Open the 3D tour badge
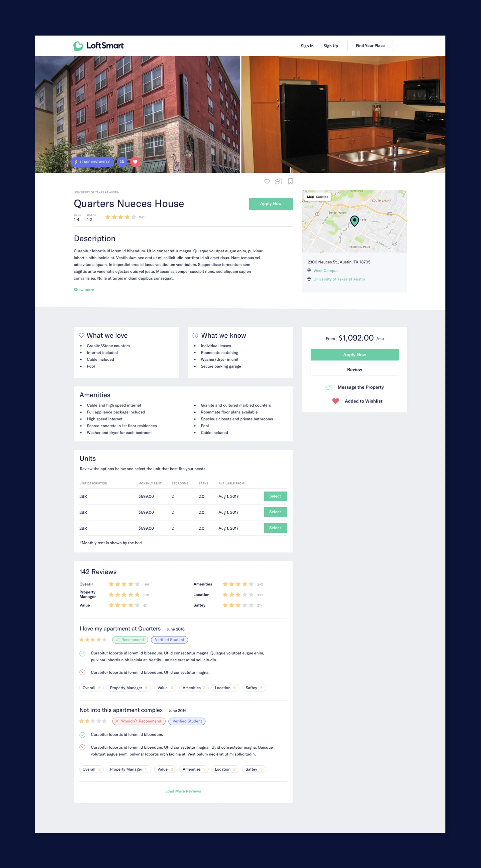 122,162
